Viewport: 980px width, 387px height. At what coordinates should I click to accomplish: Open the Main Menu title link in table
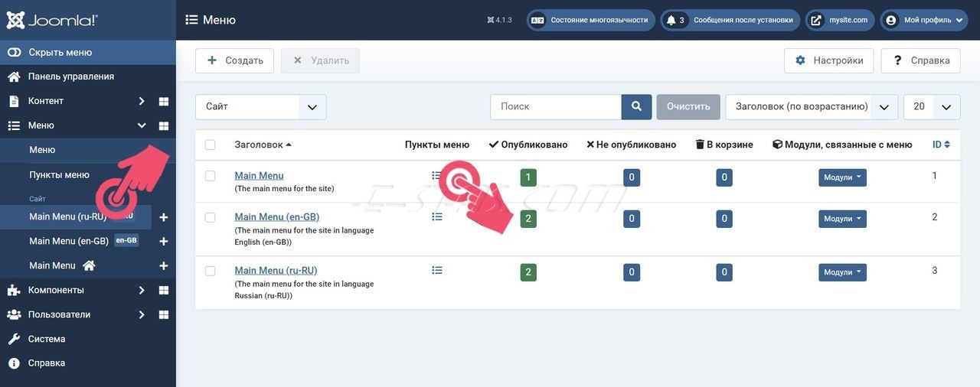click(259, 176)
